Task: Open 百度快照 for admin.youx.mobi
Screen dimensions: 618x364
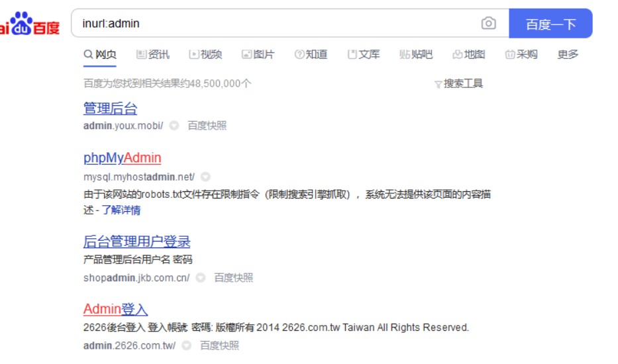Action: 207,126
